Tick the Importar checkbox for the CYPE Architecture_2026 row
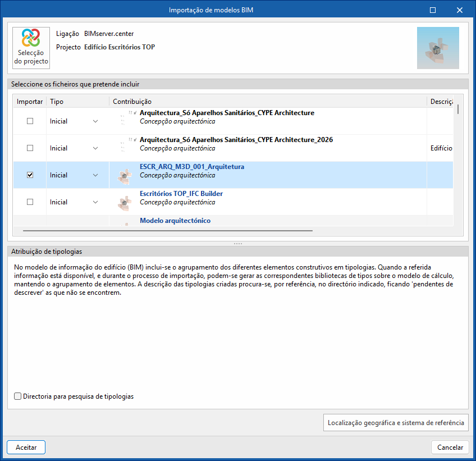Screen dimensions: 476x461 (x=30, y=148)
